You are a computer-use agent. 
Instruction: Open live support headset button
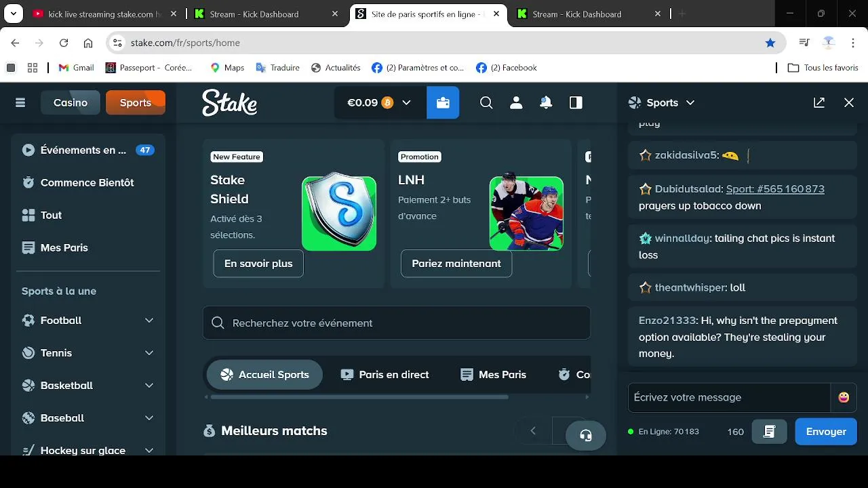click(586, 435)
